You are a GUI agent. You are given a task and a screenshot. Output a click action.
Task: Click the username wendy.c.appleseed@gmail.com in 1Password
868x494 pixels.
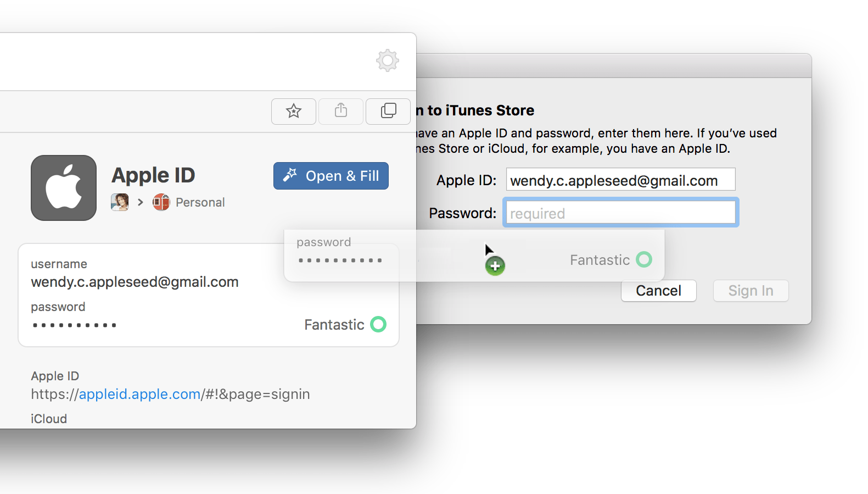pyautogui.click(x=135, y=282)
